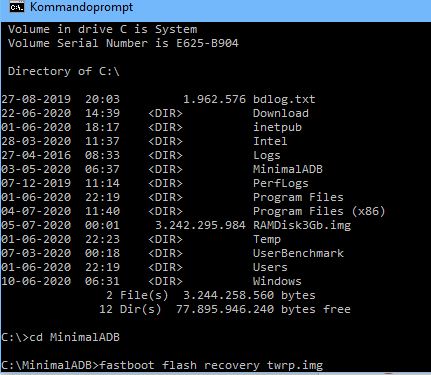
Task: Click the 77.895.946.240 bytes free text
Action: [263, 309]
